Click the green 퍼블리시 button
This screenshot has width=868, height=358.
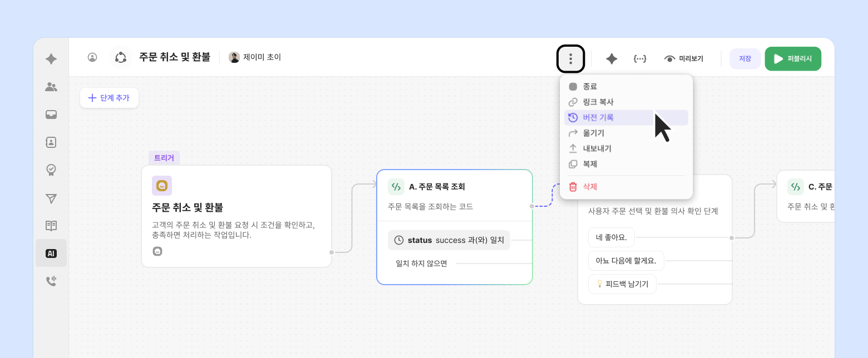pyautogui.click(x=793, y=59)
